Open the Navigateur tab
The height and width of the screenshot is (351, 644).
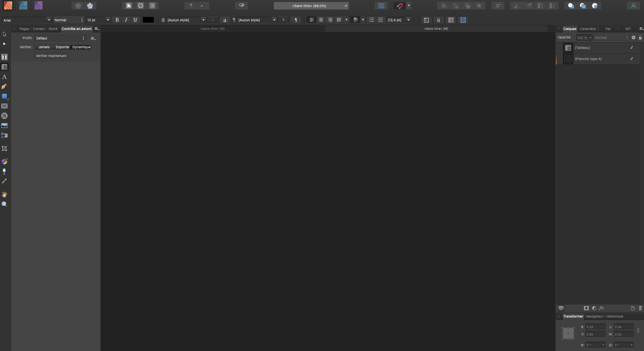coord(594,316)
